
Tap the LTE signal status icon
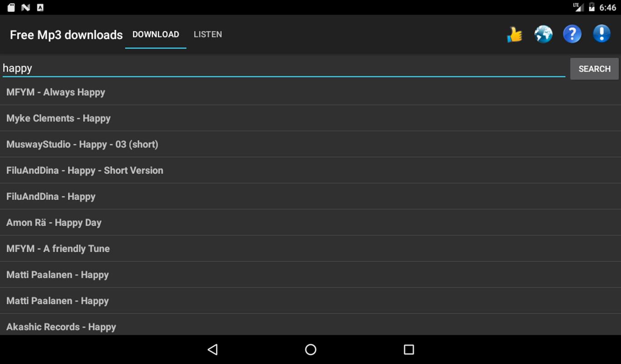point(578,7)
